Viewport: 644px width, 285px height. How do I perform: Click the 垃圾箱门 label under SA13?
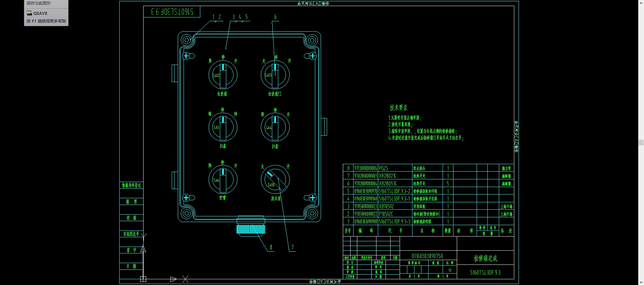click(x=275, y=94)
